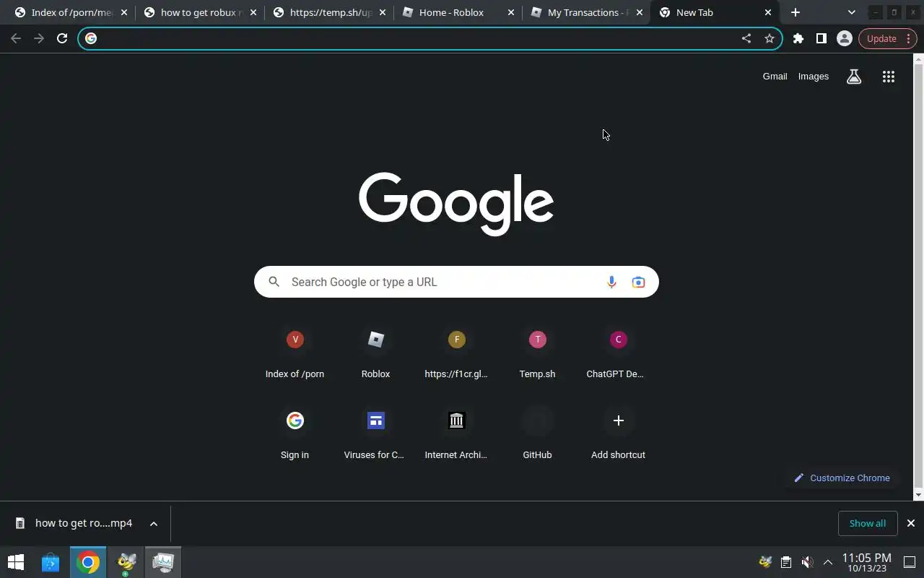Bookmark this tab with the star icon
Viewport: 924px width, 578px height.
[x=770, y=38]
